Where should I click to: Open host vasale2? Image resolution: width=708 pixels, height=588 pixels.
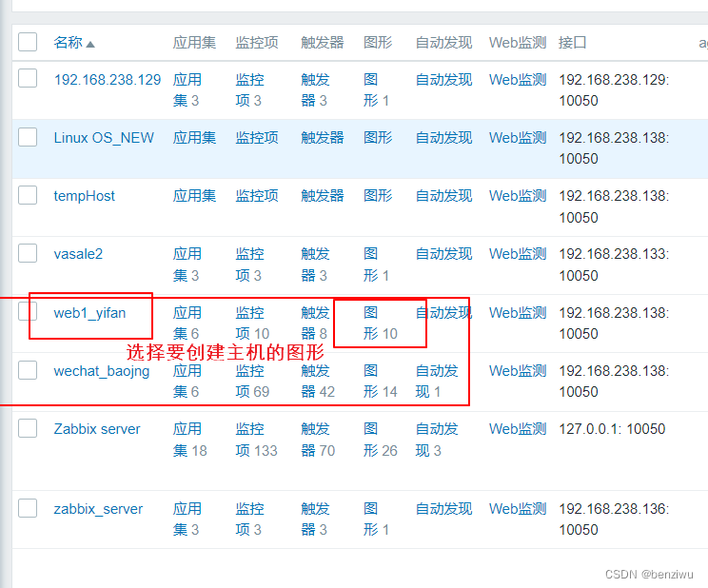[78, 254]
